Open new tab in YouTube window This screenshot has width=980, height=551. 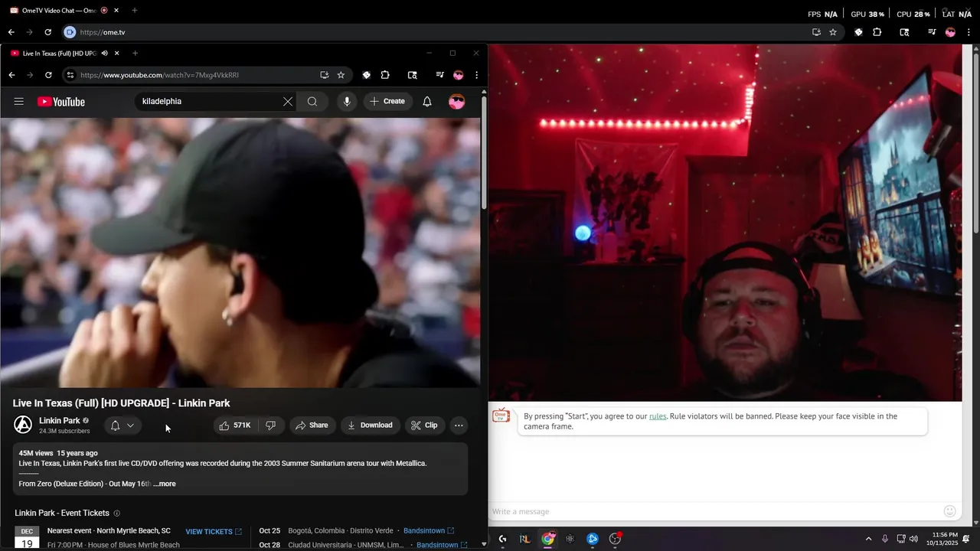point(135,54)
